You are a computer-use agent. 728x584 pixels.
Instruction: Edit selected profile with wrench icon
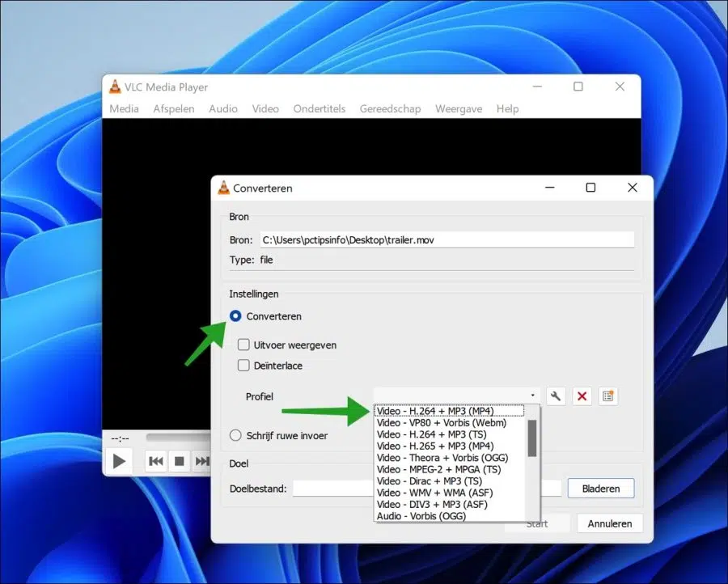click(556, 396)
